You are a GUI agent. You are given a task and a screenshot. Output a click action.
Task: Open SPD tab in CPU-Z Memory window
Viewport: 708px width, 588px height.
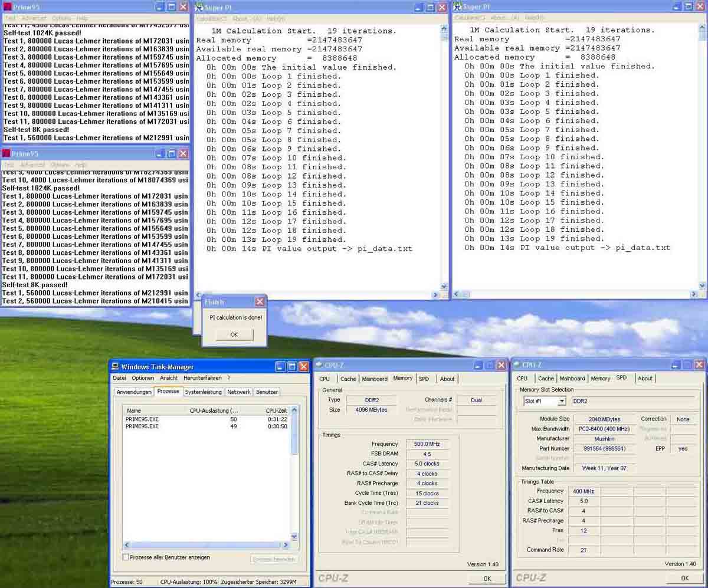pos(424,379)
